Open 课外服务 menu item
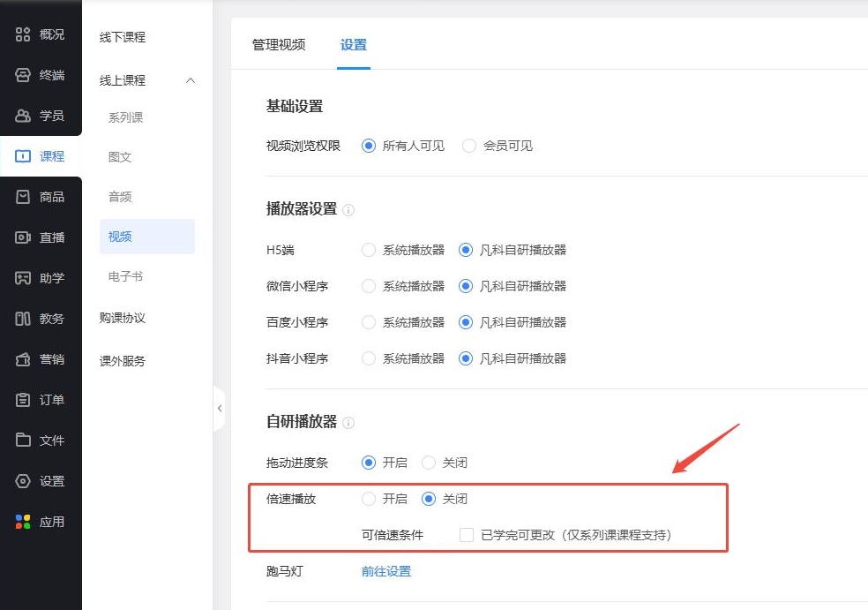Viewport: 868px width, 610px height. point(123,361)
